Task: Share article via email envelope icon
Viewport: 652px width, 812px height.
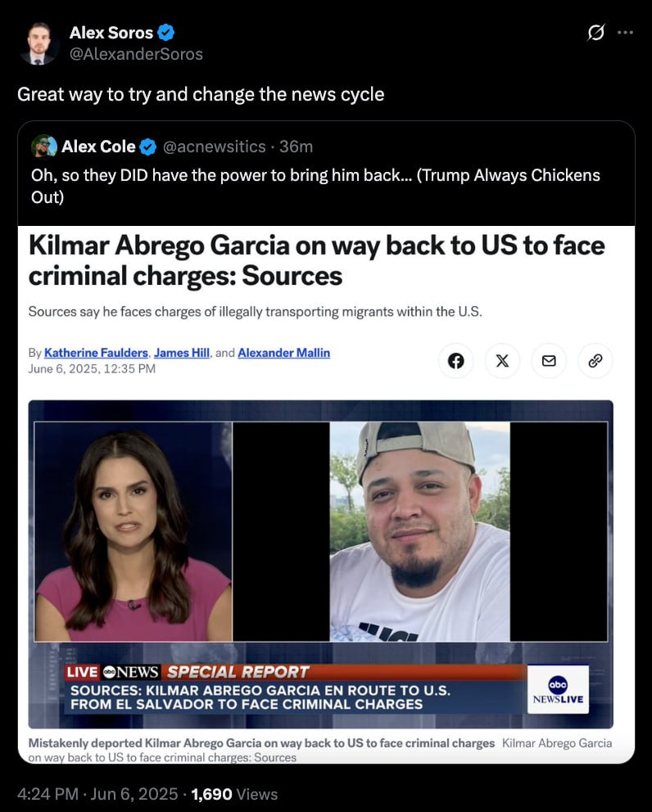Action: [549, 360]
